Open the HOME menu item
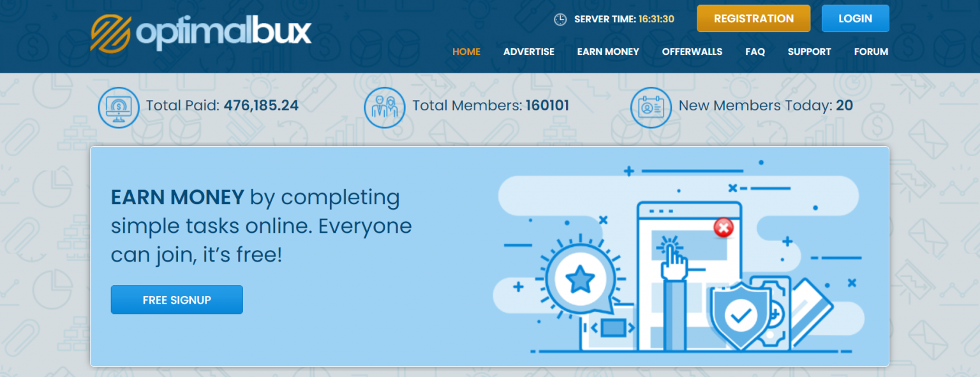980x377 pixels. click(466, 52)
